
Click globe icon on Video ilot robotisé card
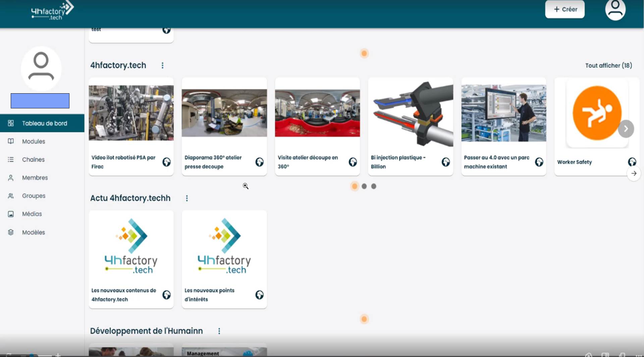pyautogui.click(x=167, y=162)
